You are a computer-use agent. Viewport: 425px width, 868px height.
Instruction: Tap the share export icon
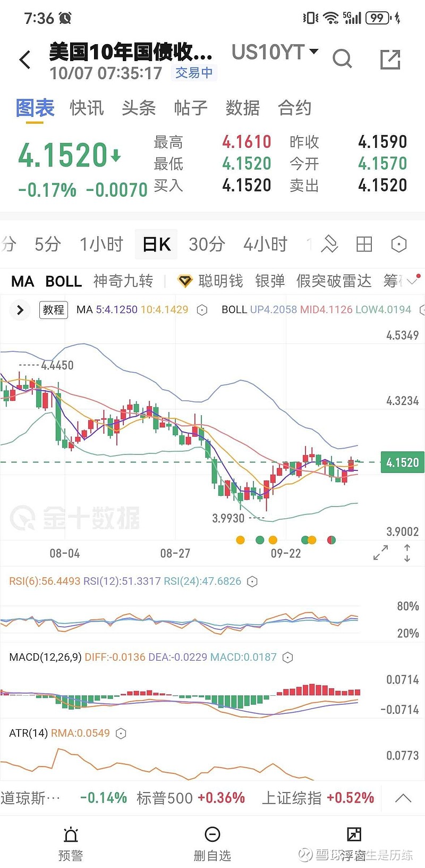coord(390,60)
